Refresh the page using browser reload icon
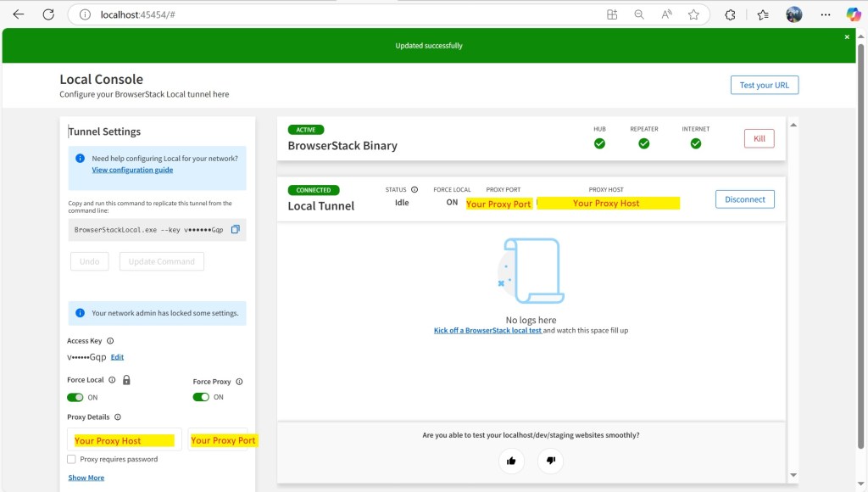This screenshot has width=868, height=492. (x=48, y=14)
